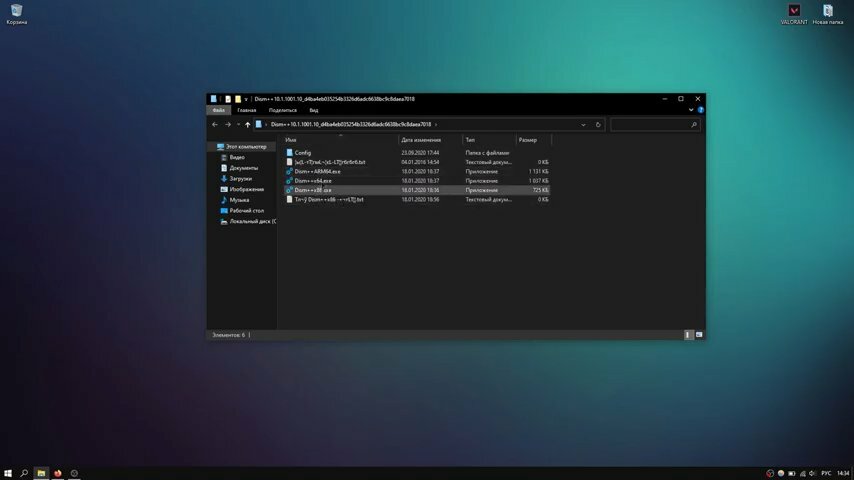Open the Файл ribbon tab
Screen dimensions: 854x480
(x=218, y=110)
